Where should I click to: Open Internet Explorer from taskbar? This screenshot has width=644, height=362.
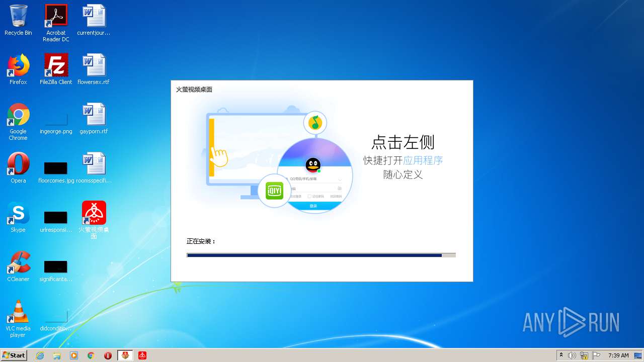coord(40,355)
